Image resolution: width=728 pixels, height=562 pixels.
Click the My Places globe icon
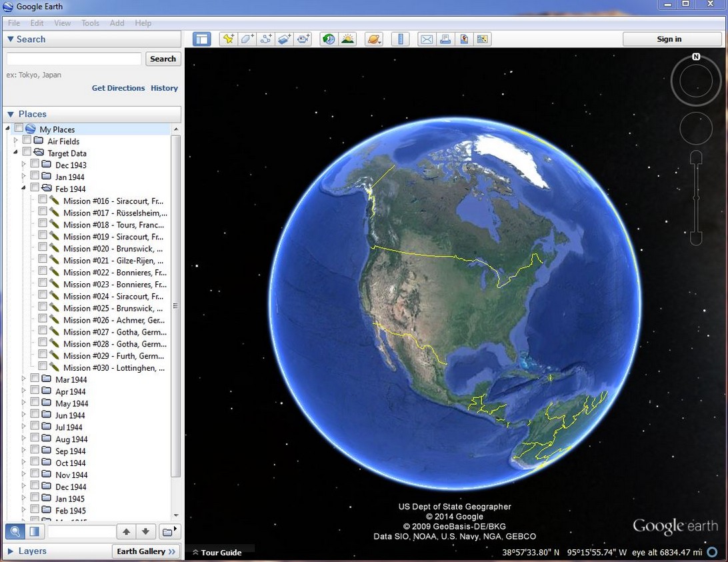[x=31, y=129]
